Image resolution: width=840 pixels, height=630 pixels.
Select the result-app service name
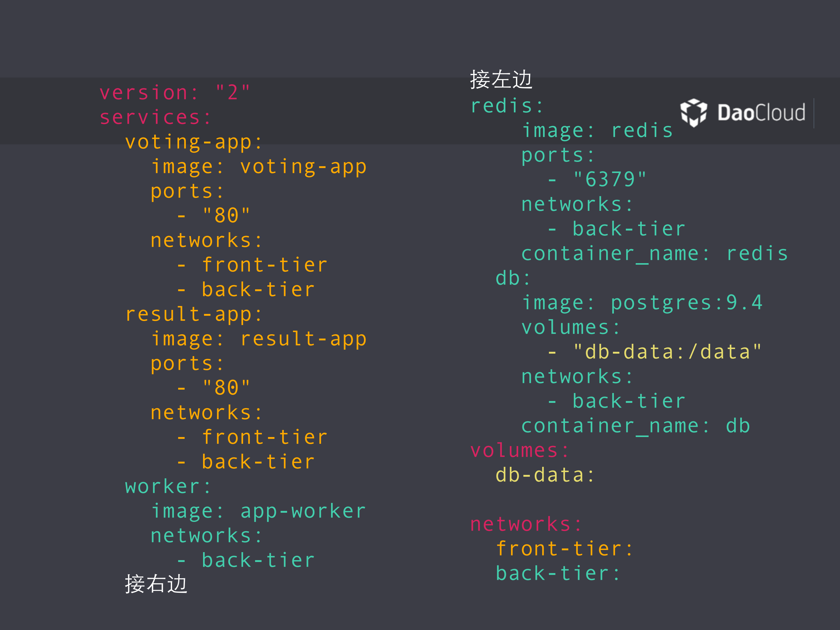click(x=194, y=313)
